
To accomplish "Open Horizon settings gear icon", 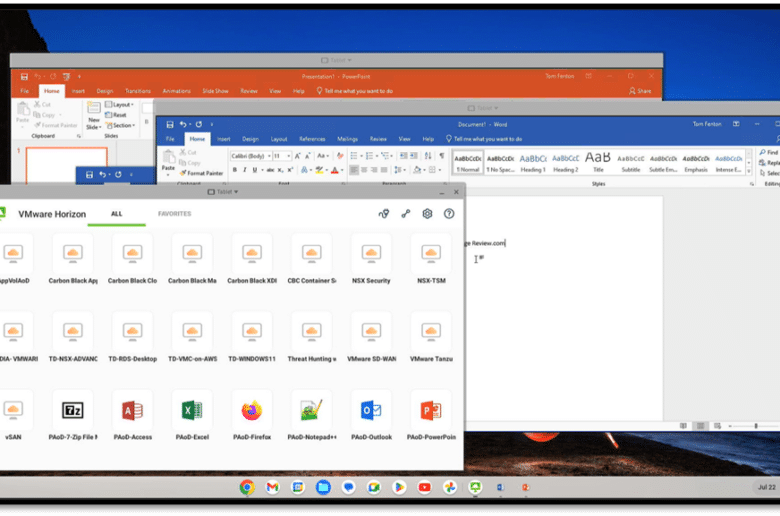I will [427, 213].
